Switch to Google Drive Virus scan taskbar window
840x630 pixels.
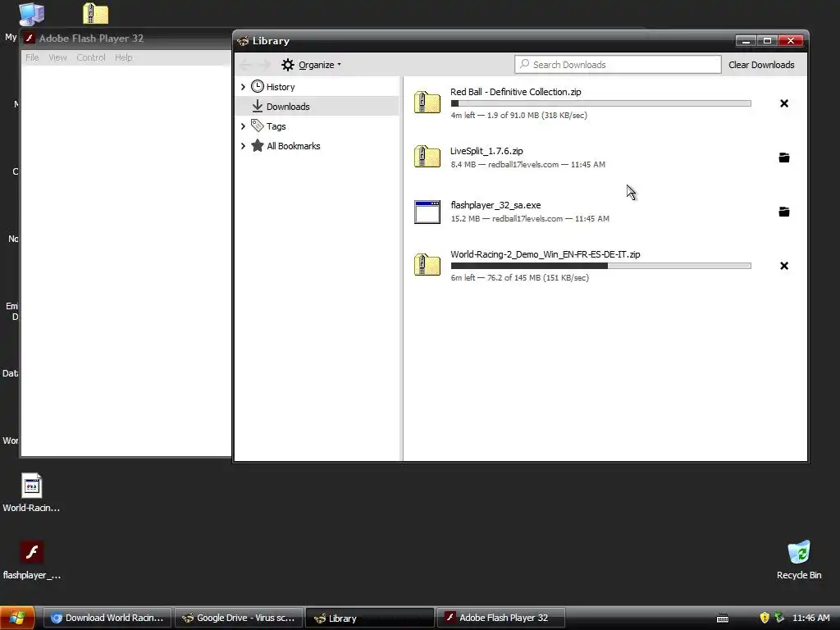239,618
